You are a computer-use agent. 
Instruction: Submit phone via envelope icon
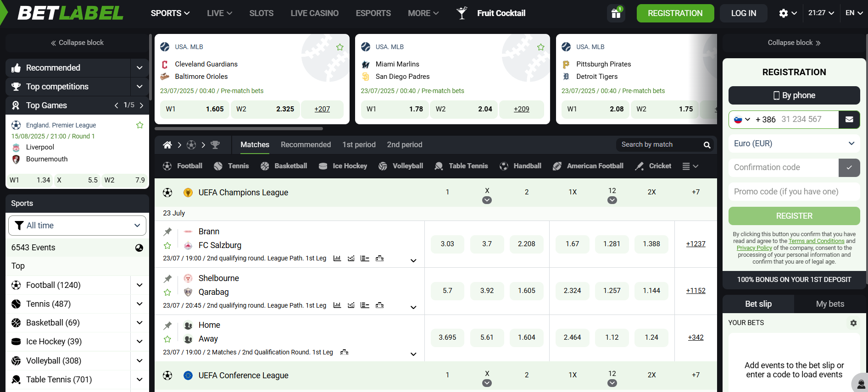(849, 119)
